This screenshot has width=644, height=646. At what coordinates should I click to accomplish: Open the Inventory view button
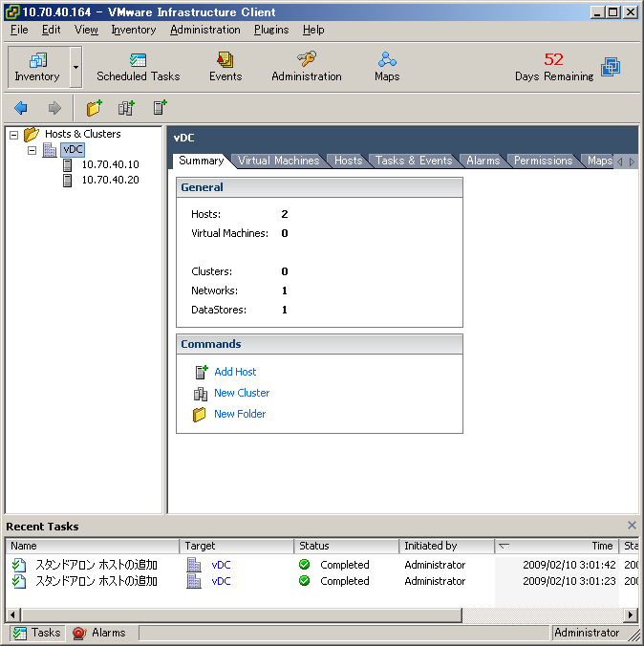click(x=37, y=67)
